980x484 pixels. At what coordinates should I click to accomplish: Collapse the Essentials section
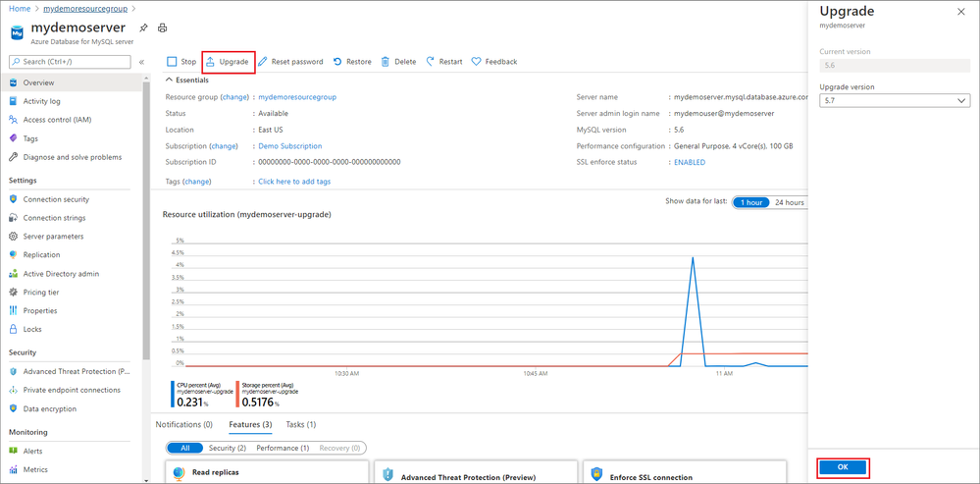186,81
